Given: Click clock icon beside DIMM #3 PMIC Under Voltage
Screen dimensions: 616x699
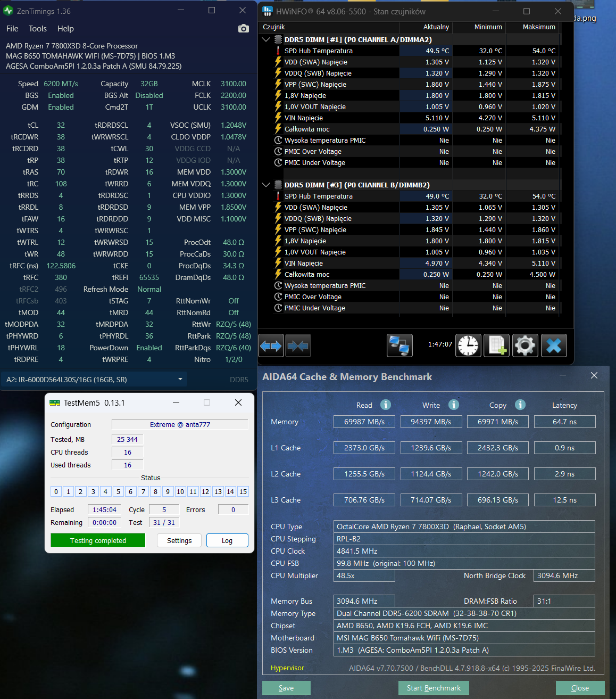Looking at the screenshot, I should (278, 308).
